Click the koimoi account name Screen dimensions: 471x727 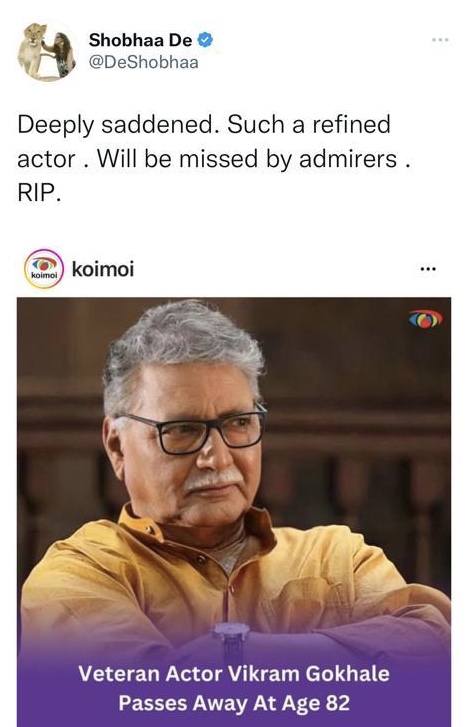point(103,269)
